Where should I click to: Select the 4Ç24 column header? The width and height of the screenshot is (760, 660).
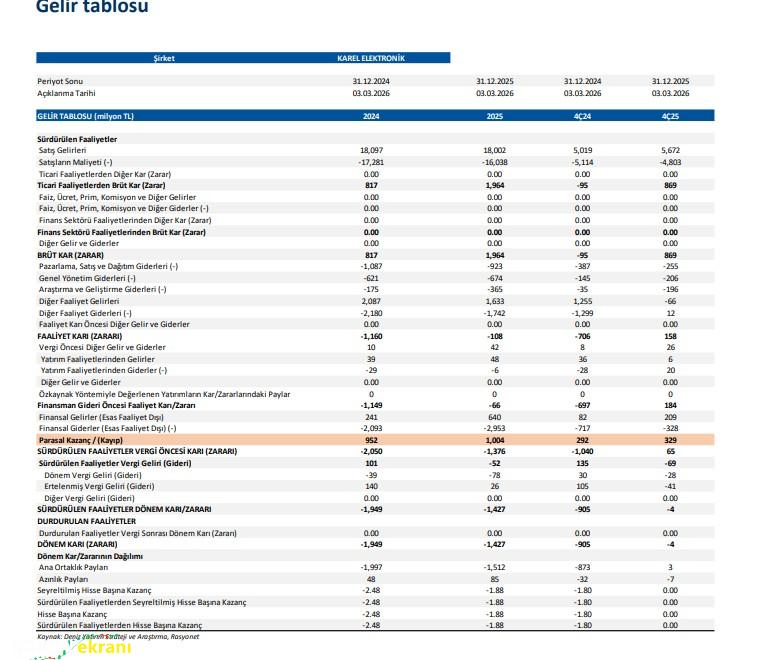582,116
